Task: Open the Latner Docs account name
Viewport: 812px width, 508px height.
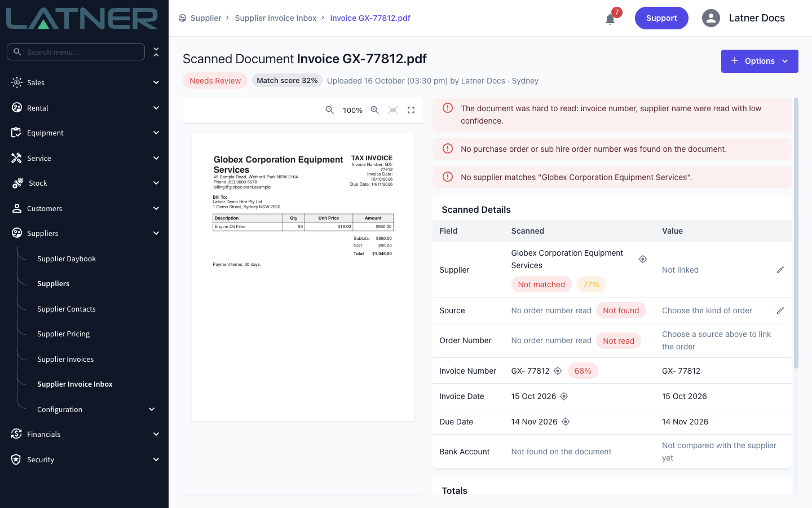Action: point(757,18)
